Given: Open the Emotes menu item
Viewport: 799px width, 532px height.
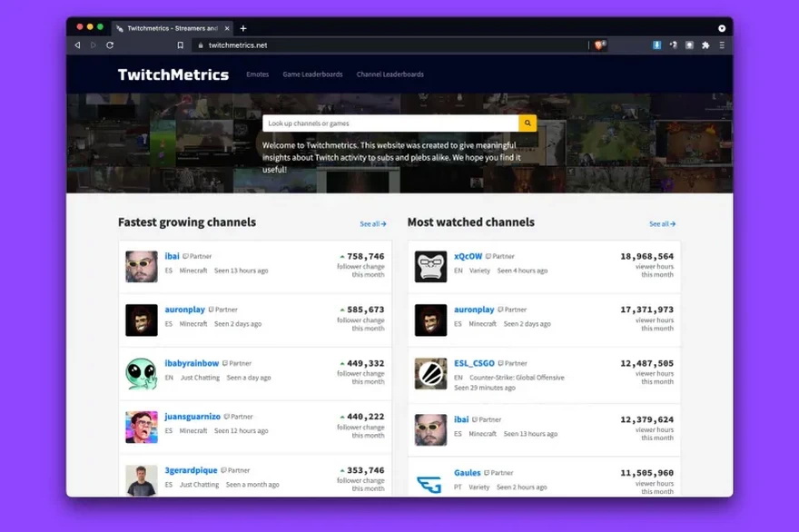Looking at the screenshot, I should (257, 74).
